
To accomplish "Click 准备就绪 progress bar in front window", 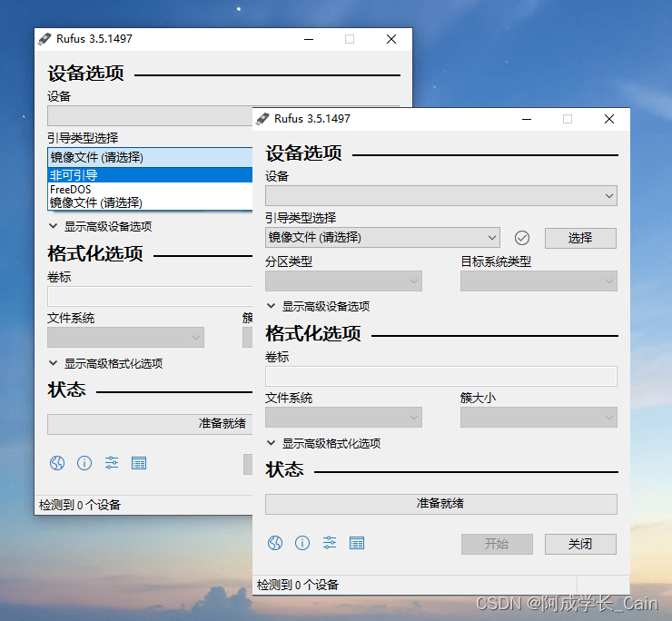I will click(x=441, y=504).
